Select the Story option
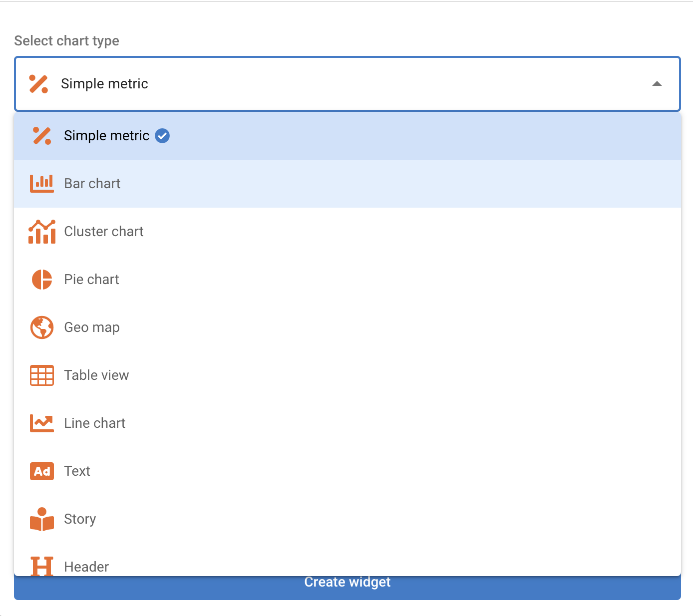The width and height of the screenshot is (693, 616). coord(347,519)
